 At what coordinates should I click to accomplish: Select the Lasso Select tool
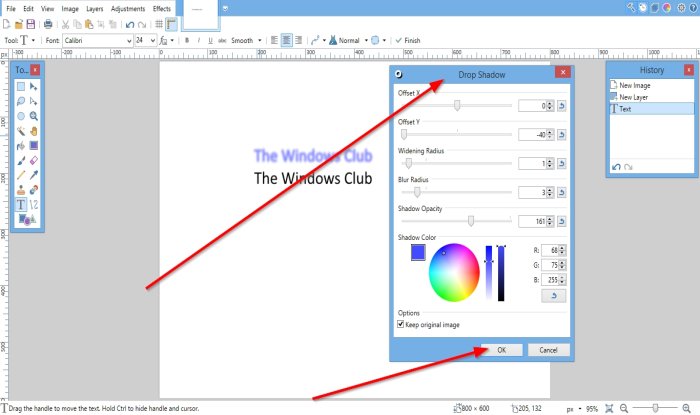[x=21, y=101]
